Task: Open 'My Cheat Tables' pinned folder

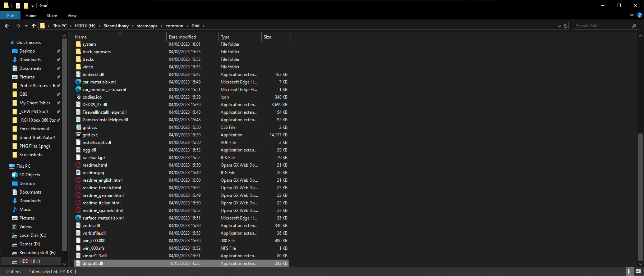Action: pyautogui.click(x=35, y=103)
